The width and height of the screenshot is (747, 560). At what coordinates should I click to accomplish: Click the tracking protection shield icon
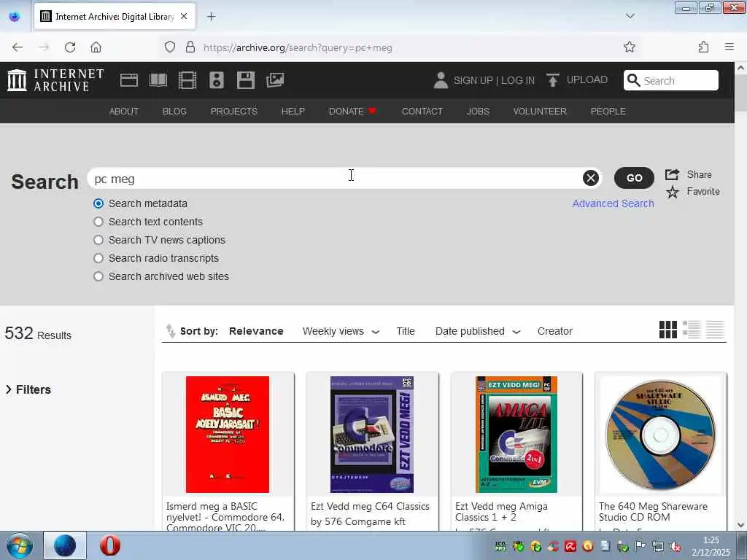(x=169, y=47)
